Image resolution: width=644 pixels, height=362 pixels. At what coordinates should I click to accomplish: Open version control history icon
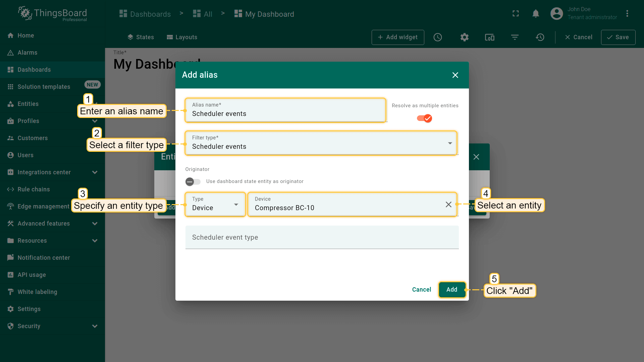(x=540, y=37)
